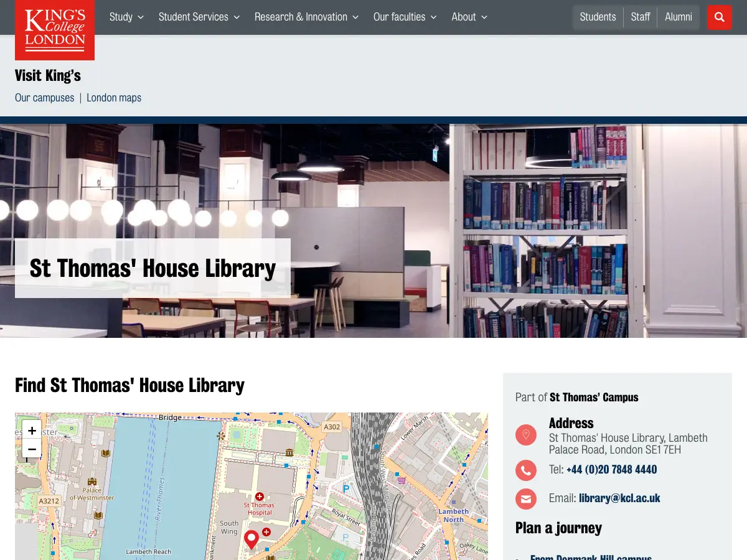Click the St Thomas' Hospital cross marker

coord(260,496)
